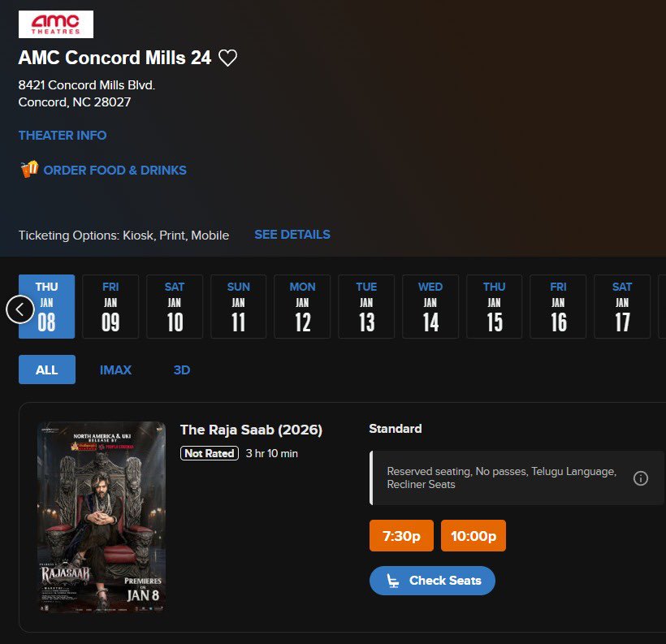Viewport: 666px width, 644px height.
Task: Click 'Ticketing Options: Kiosk, Print, Mobile' text
Action: coord(123,236)
